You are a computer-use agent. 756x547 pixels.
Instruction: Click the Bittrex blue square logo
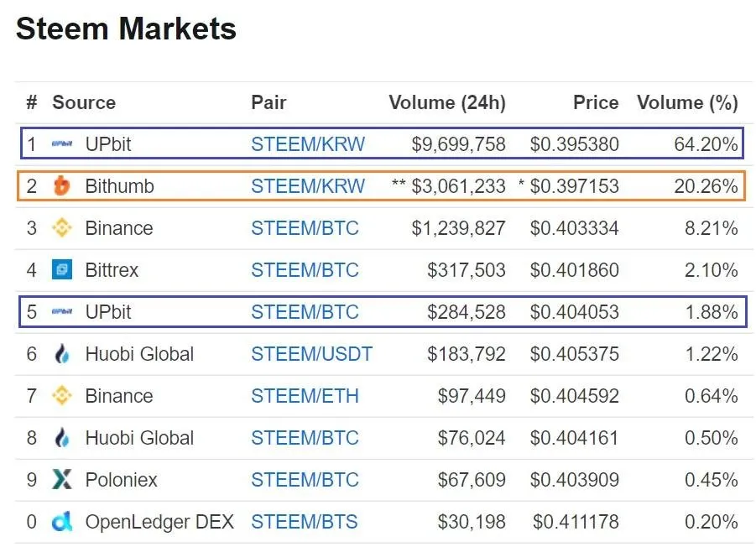(62, 269)
